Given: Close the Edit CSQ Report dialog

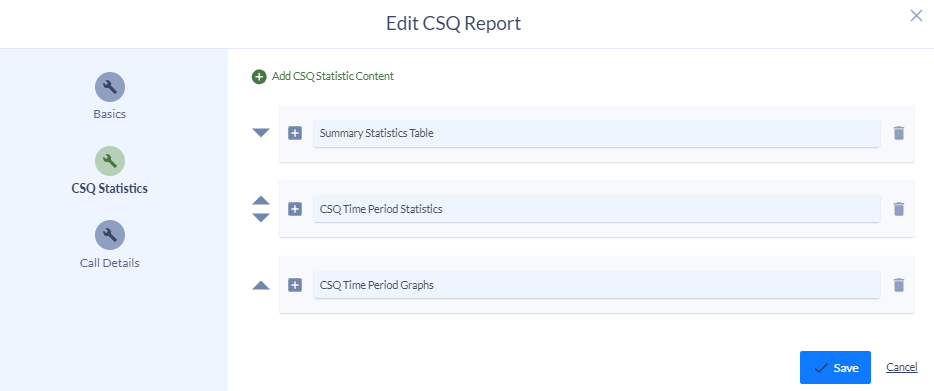Looking at the screenshot, I should pyautogui.click(x=916, y=16).
